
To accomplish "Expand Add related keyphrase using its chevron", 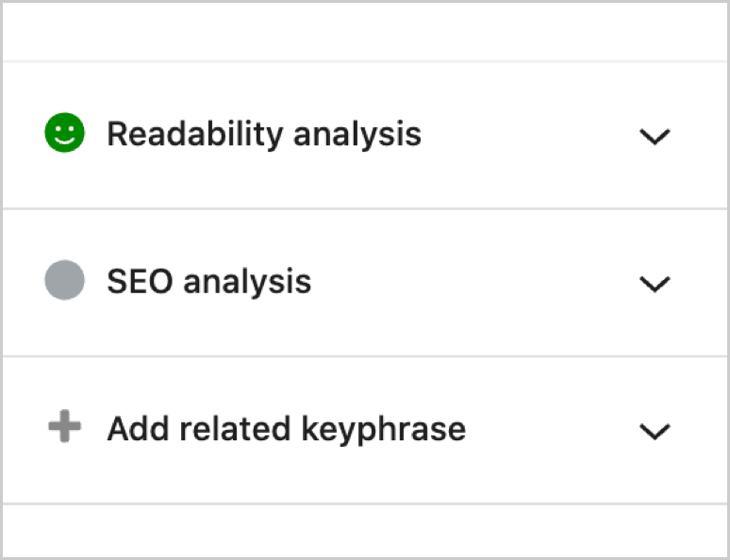I will [x=654, y=431].
